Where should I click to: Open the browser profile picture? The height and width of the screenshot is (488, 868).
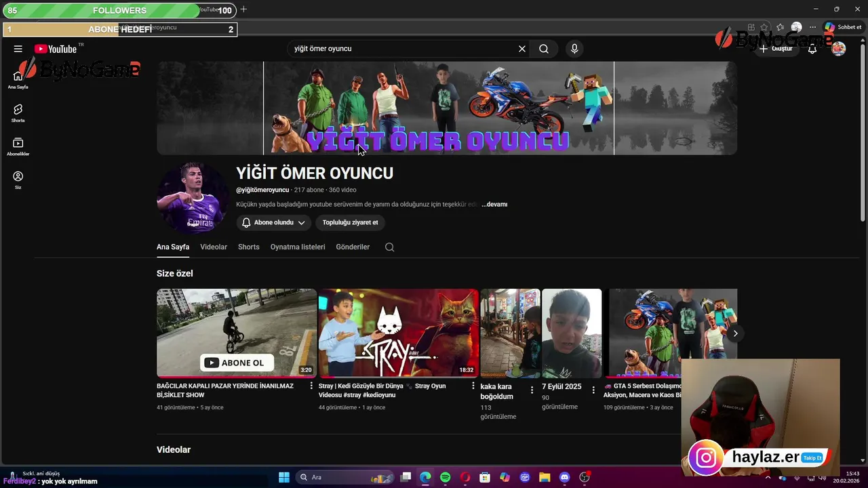(797, 27)
